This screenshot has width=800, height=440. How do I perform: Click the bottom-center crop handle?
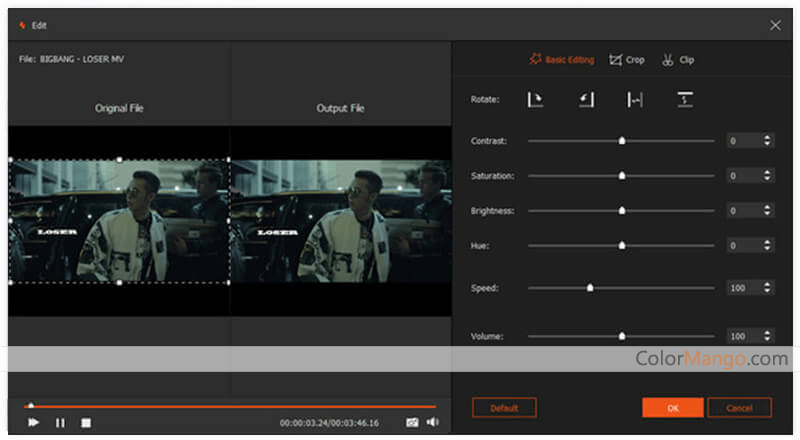pyautogui.click(x=119, y=282)
